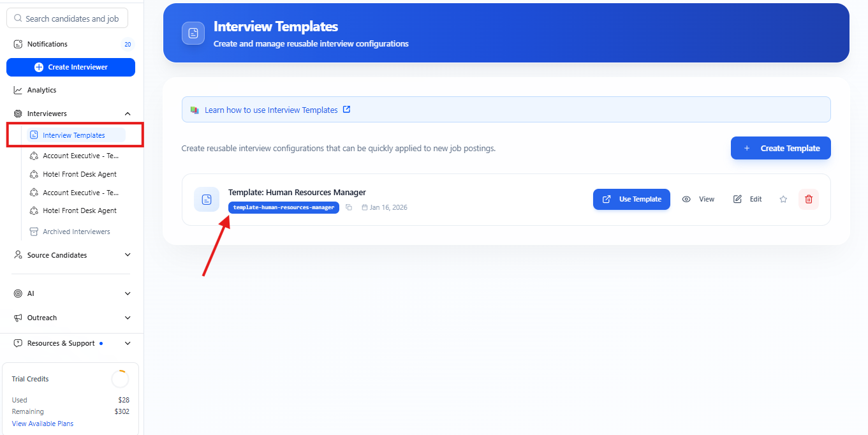This screenshot has height=435, width=868.
Task: Open the external link icon beside Learn how
Action: pyautogui.click(x=347, y=110)
